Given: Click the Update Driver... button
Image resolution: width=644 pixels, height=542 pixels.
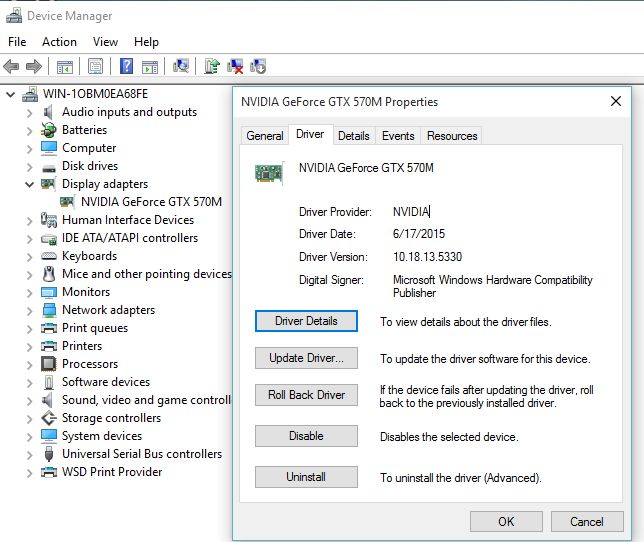Looking at the screenshot, I should tap(306, 358).
